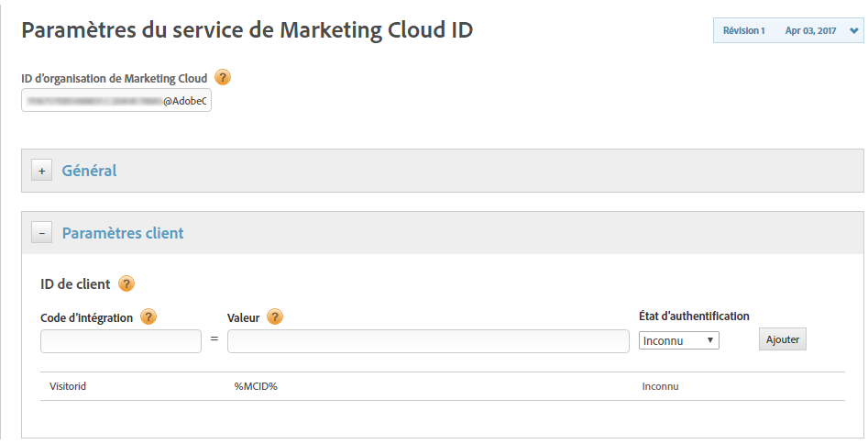868x444 pixels.
Task: Click the Code d'intégration input field
Action: pos(121,341)
